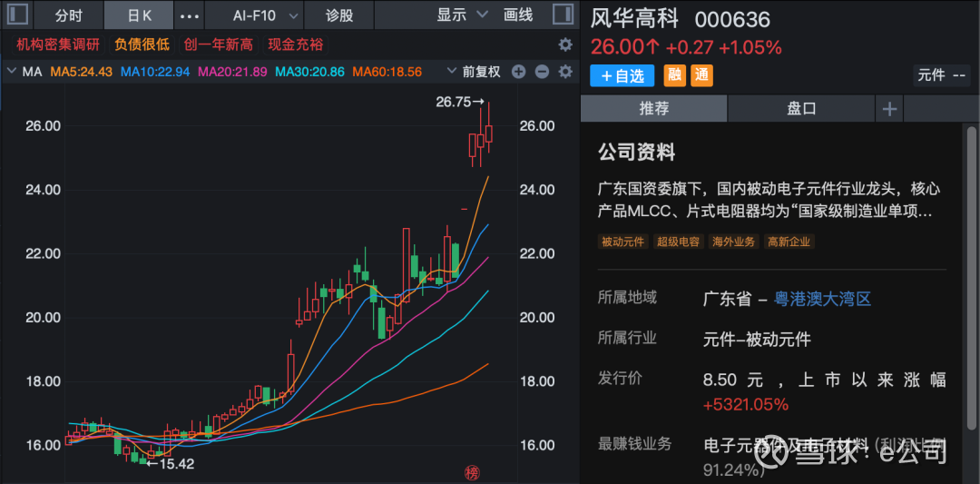Viewport: 980px width, 484px height.
Task: Open the 显示 display dropdown
Action: (x=461, y=15)
